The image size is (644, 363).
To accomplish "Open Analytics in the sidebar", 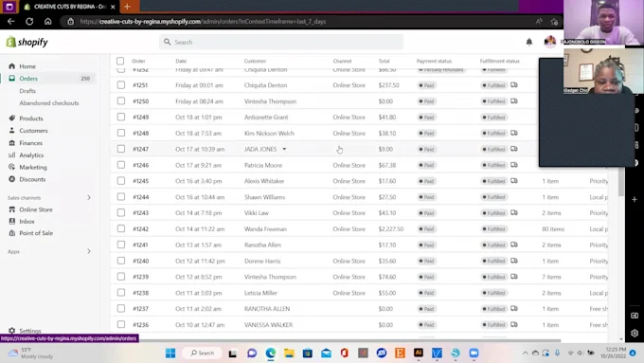I will (x=31, y=155).
